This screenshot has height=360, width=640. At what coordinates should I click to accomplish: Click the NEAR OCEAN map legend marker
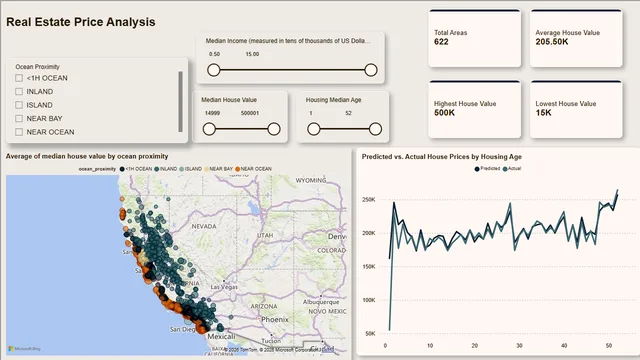(238, 169)
